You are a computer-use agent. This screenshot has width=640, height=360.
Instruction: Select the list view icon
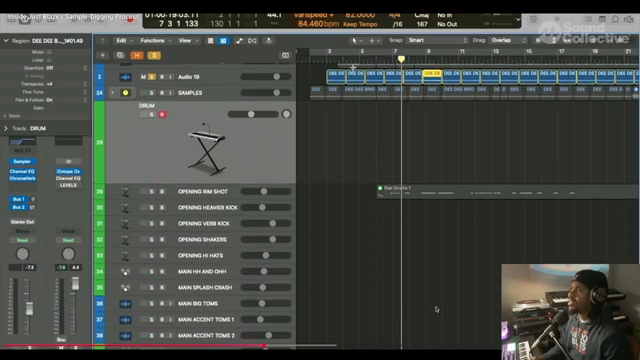pyautogui.click(x=210, y=41)
